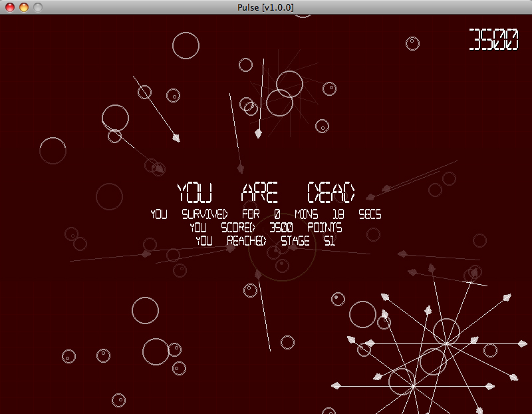The image size is (532, 414).
Task: Click the YOU SCORED 3500 POINTS text
Action: (x=266, y=228)
